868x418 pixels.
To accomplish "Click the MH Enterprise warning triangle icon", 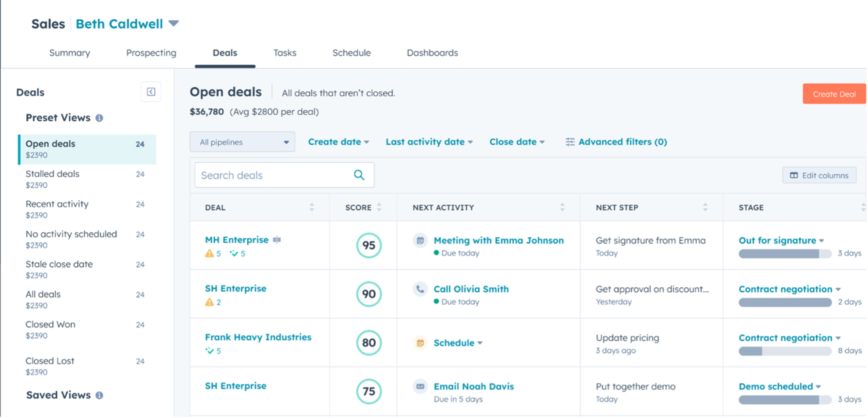I will [x=210, y=253].
